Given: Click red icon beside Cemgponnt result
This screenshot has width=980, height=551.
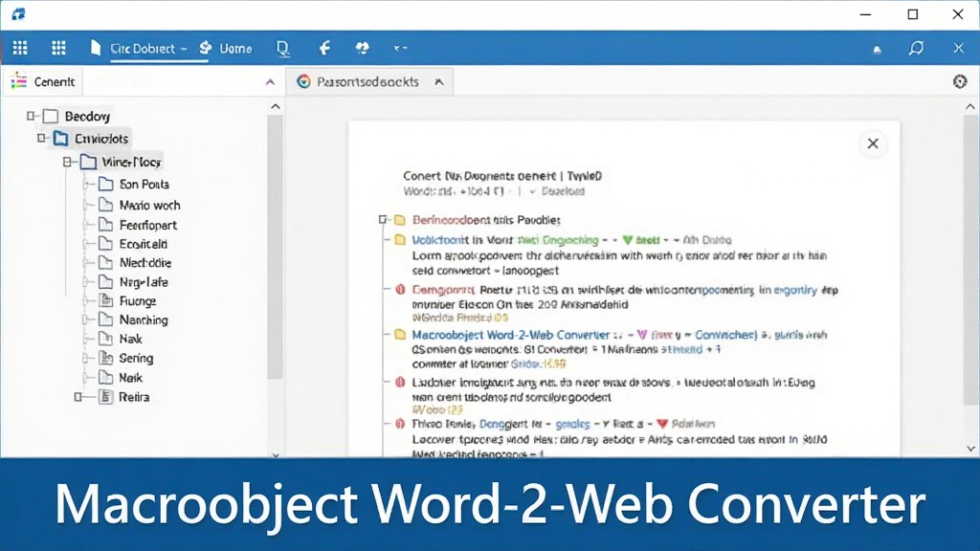Looking at the screenshot, I should coord(400,290).
